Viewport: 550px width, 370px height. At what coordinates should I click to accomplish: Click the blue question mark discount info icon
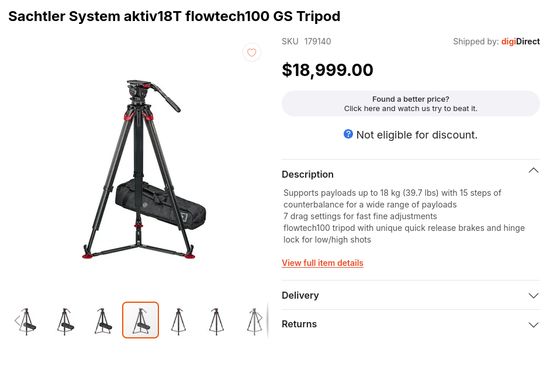coord(348,134)
